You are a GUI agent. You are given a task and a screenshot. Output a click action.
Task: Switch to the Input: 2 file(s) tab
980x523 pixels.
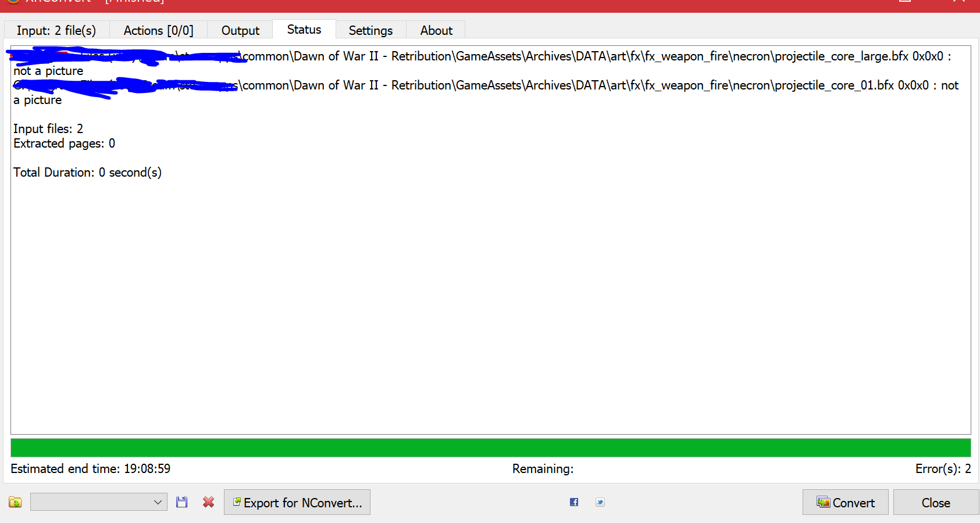(x=56, y=30)
